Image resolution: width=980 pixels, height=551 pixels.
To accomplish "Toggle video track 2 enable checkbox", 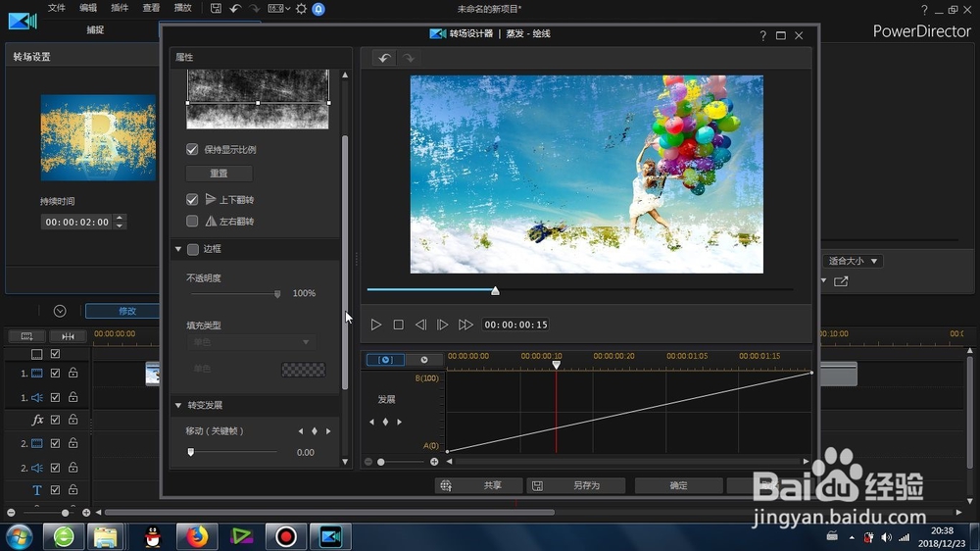I will [55, 443].
